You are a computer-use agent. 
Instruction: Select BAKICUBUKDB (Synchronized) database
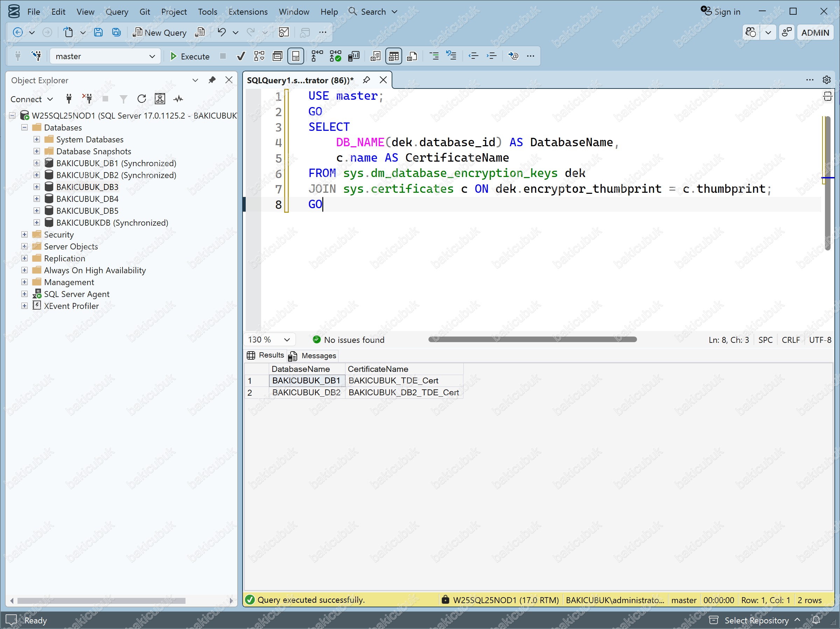click(112, 223)
